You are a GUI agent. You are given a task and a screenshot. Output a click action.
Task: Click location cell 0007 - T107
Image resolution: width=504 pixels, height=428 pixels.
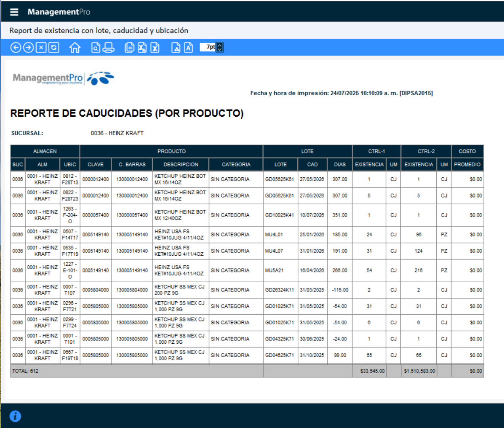click(70, 290)
